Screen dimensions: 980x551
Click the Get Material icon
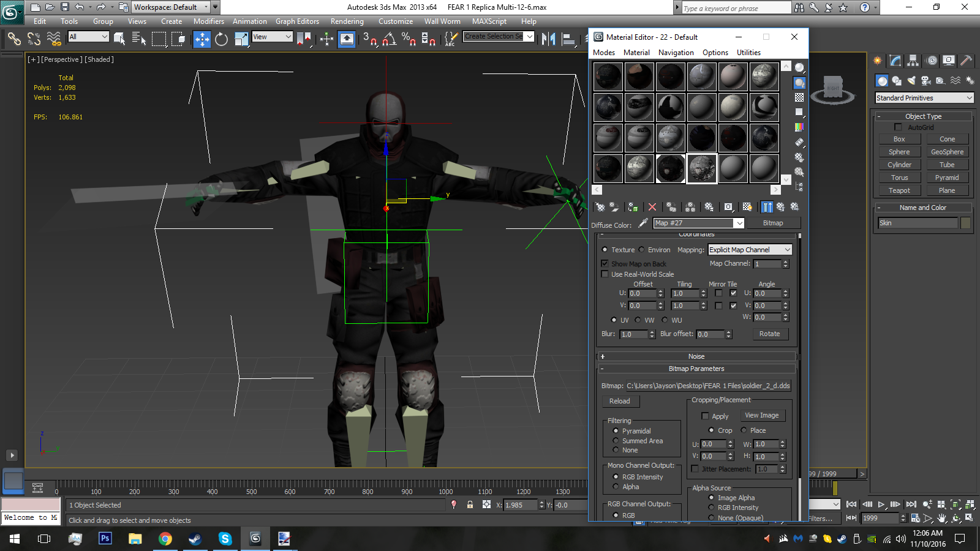click(600, 207)
